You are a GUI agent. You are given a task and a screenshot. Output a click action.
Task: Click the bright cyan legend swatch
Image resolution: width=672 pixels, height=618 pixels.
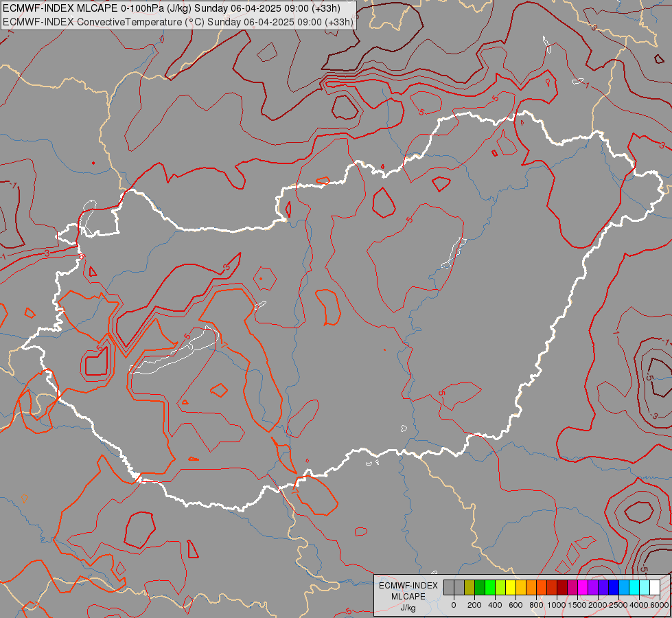pos(635,588)
